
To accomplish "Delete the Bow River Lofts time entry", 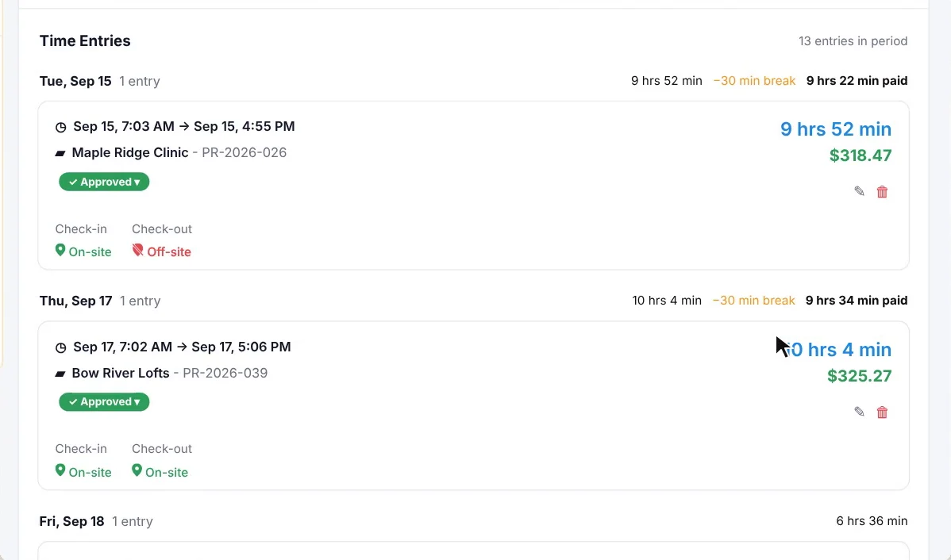I will pyautogui.click(x=883, y=412).
